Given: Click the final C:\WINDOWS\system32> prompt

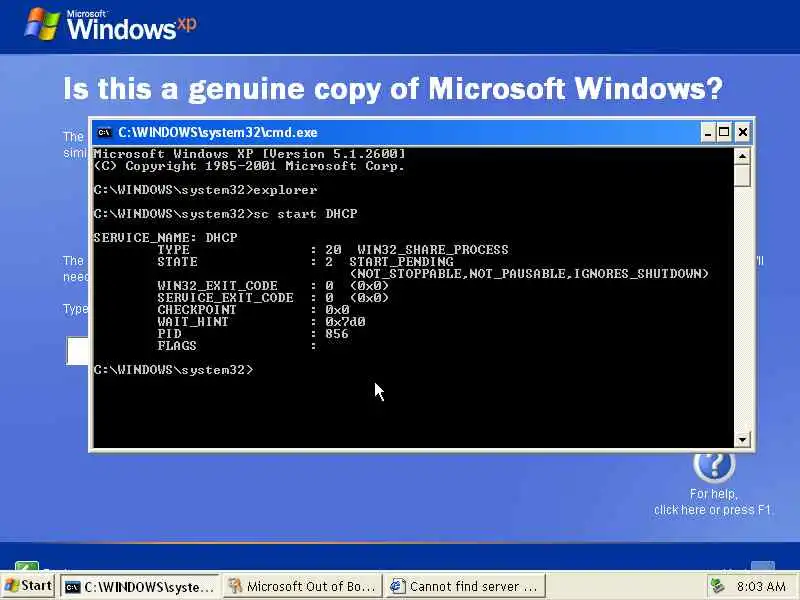Looking at the screenshot, I should 173,369.
